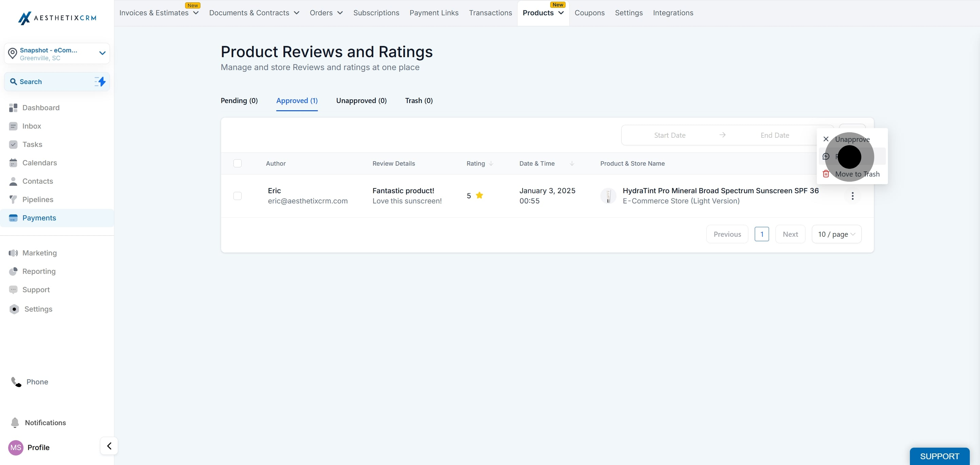Click the Start Date input field
The height and width of the screenshot is (465, 980).
pos(669,135)
